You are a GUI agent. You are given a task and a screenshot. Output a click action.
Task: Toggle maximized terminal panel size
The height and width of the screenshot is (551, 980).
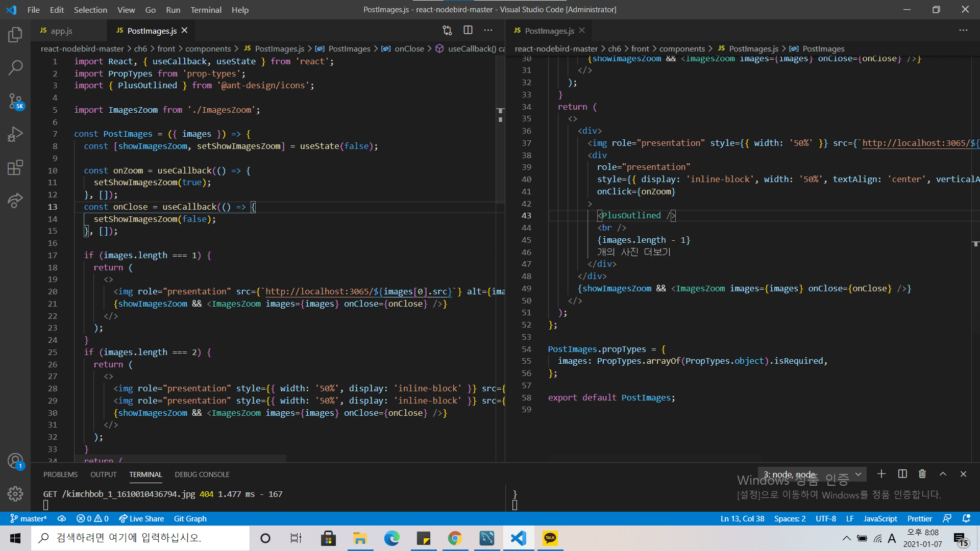(x=943, y=474)
